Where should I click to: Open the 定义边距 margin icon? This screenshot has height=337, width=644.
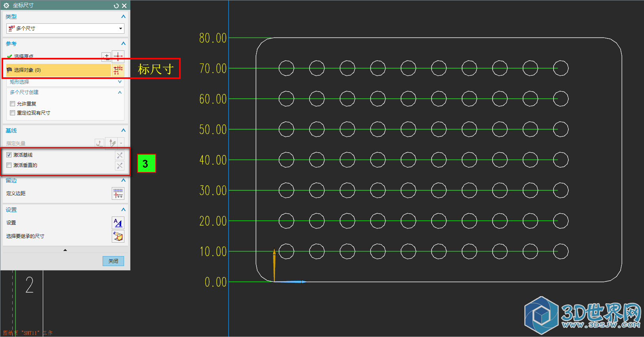click(118, 193)
